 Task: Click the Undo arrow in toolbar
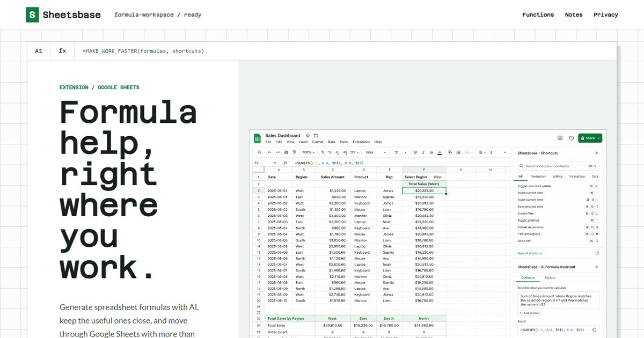coord(269,152)
